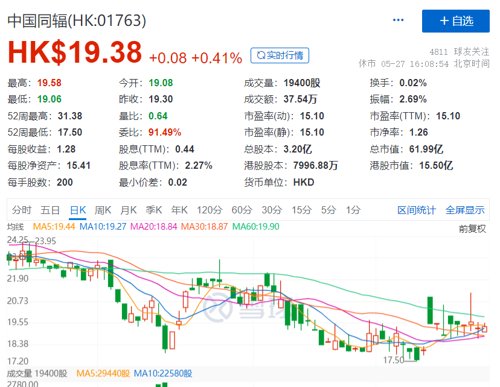Open 区间统计 range statistics link

[416, 210]
